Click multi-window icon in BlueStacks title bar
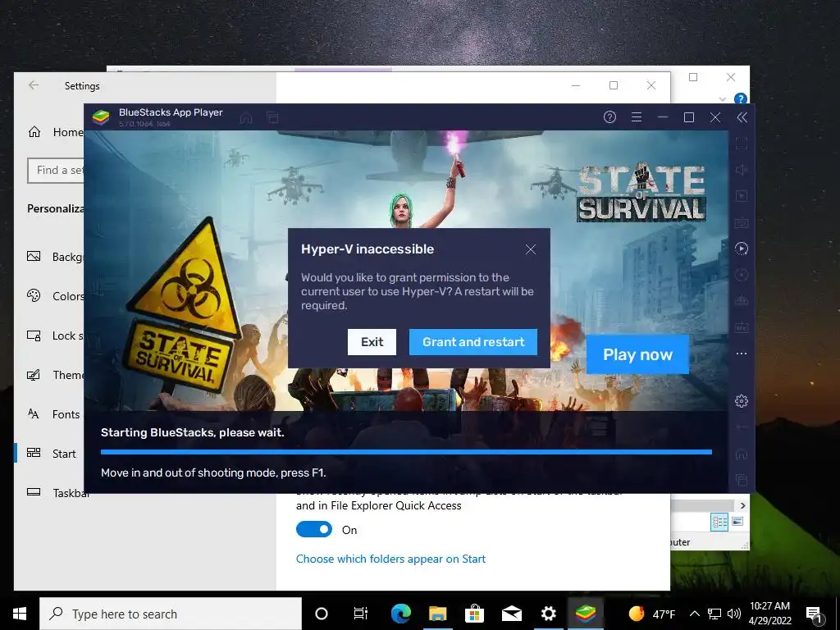 point(272,117)
